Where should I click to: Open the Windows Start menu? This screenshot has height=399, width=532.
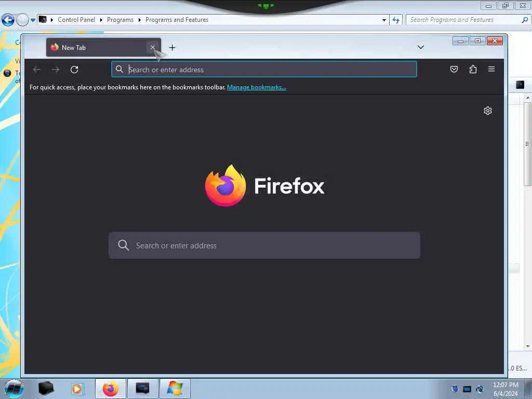click(14, 389)
